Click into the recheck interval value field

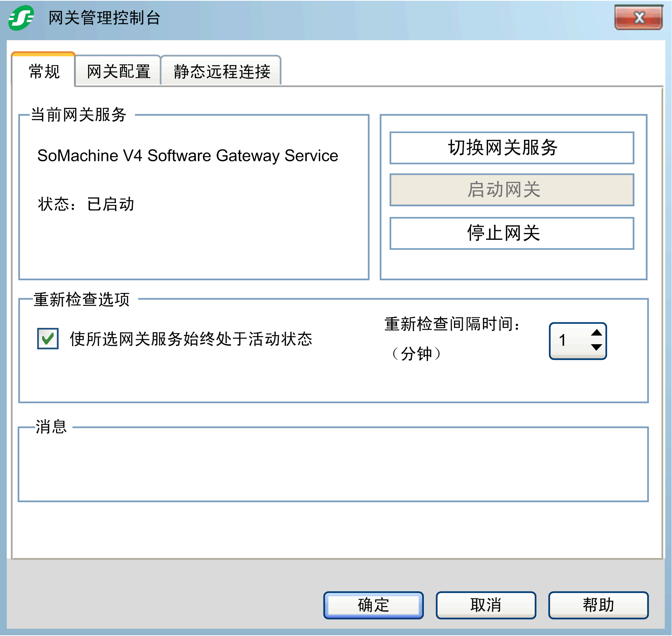coord(568,340)
